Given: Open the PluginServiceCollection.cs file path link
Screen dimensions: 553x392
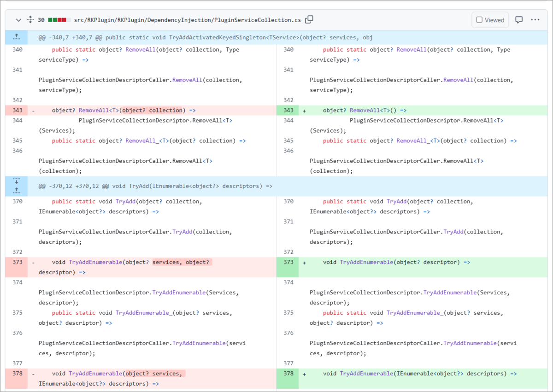Looking at the screenshot, I should tap(187, 20).
